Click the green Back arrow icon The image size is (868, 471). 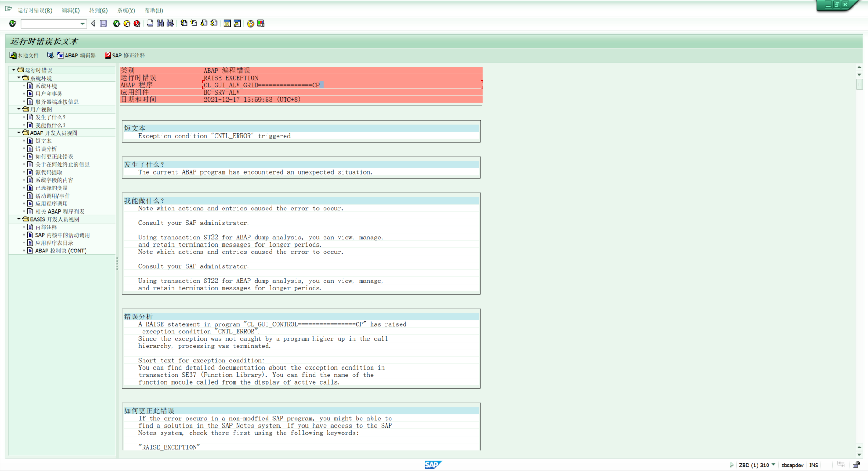[x=117, y=24]
